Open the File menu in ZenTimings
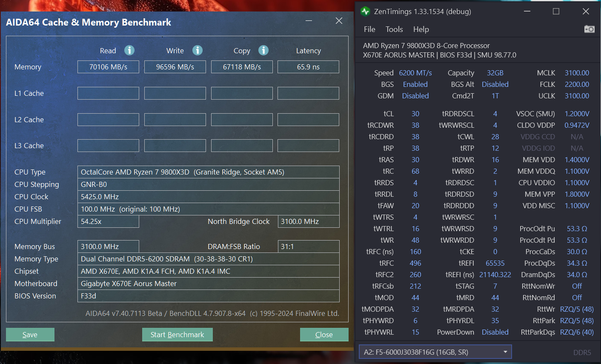 (369, 29)
